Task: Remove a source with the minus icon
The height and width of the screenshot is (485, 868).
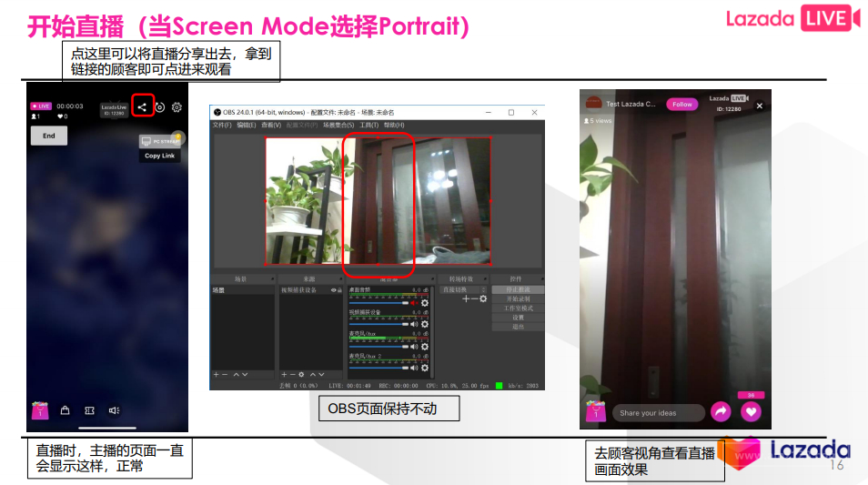Action: pos(292,375)
